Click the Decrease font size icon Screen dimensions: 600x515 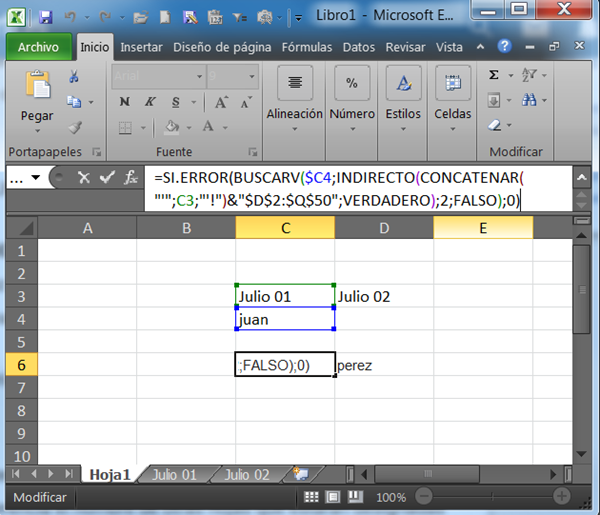[246, 103]
